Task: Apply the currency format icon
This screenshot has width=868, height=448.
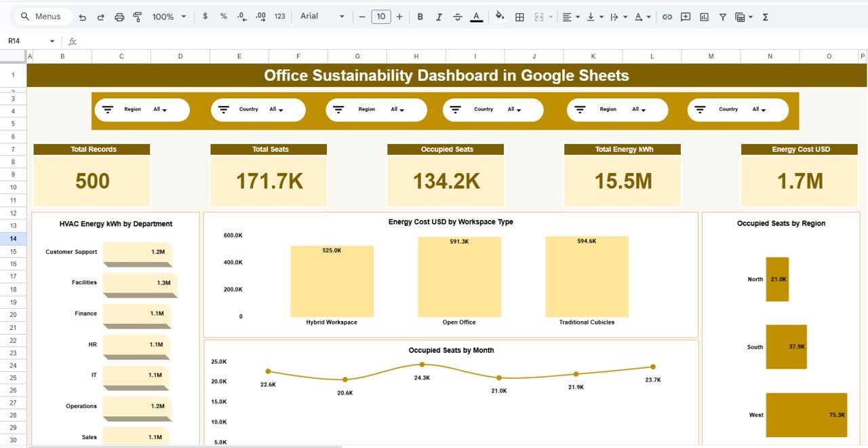Action: point(205,16)
